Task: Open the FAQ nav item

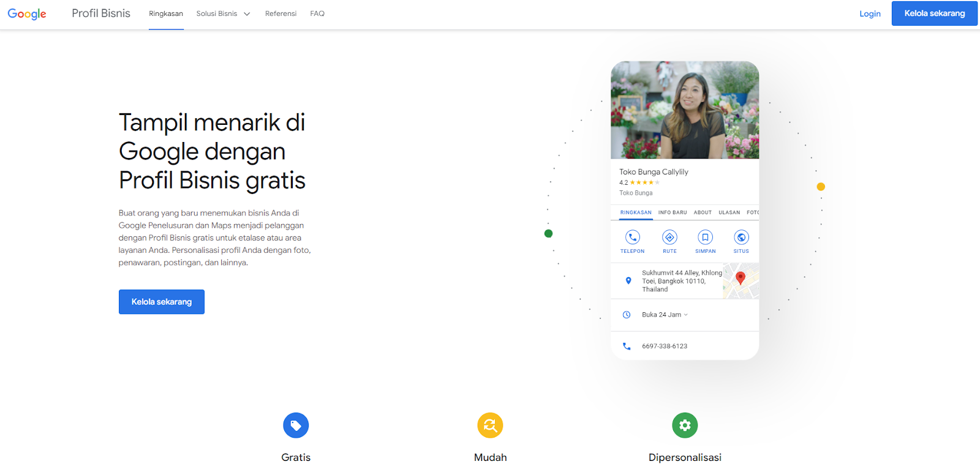Action: [x=317, y=13]
